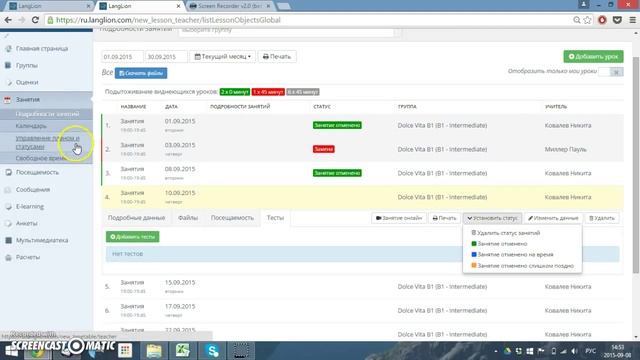
Task: Open Группы sidebar item
Action: tap(27, 65)
